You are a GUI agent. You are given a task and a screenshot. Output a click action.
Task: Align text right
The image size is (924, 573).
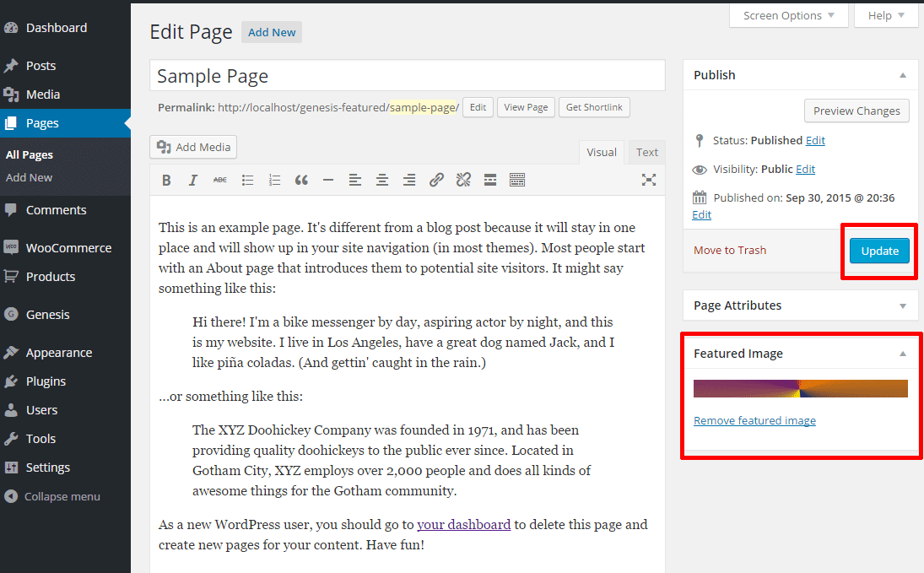click(x=409, y=181)
